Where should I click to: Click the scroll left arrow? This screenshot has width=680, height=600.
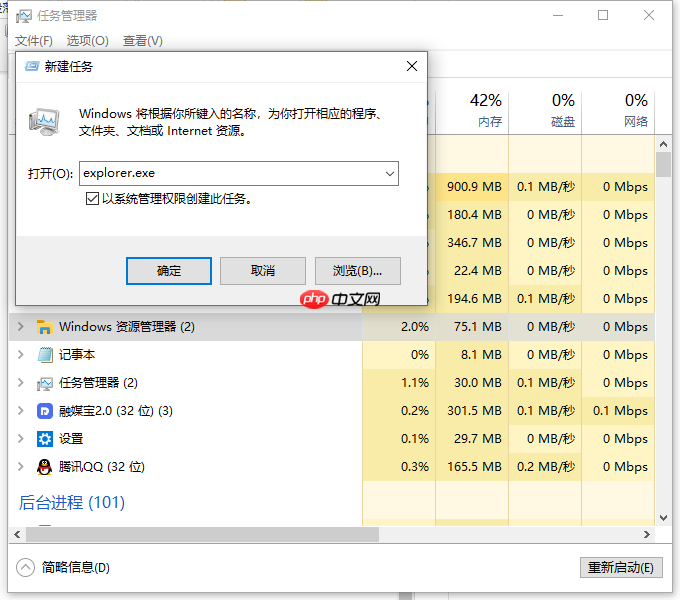pyautogui.click(x=17, y=535)
